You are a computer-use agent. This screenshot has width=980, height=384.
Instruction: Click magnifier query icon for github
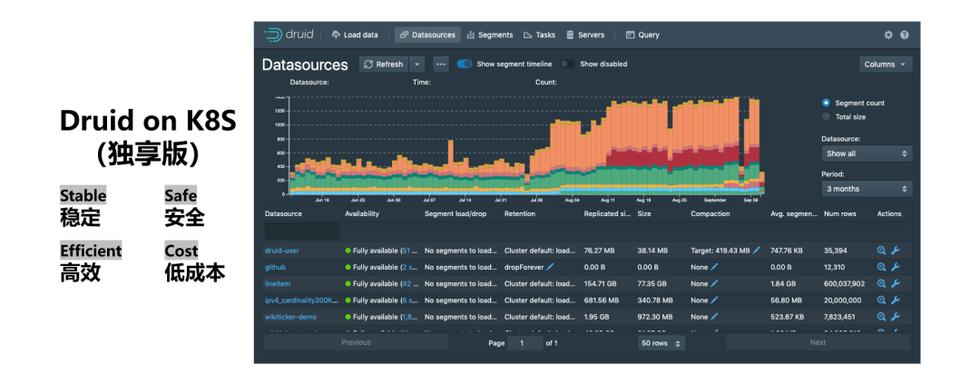(x=881, y=267)
